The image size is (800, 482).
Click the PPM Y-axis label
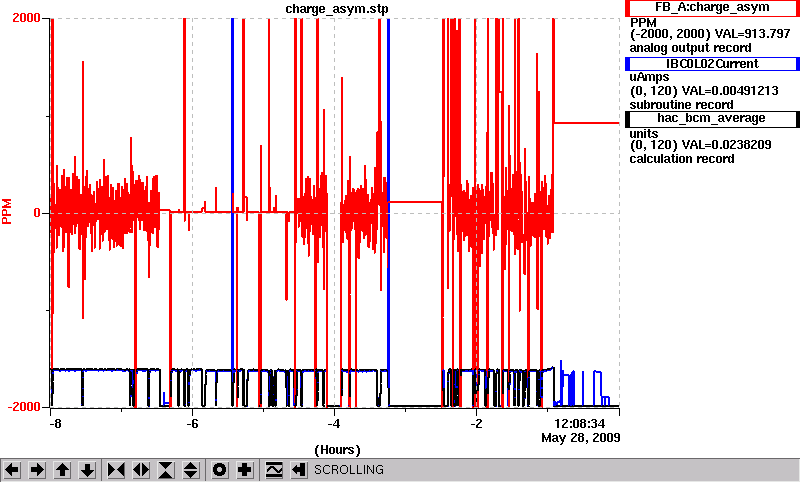[7, 212]
